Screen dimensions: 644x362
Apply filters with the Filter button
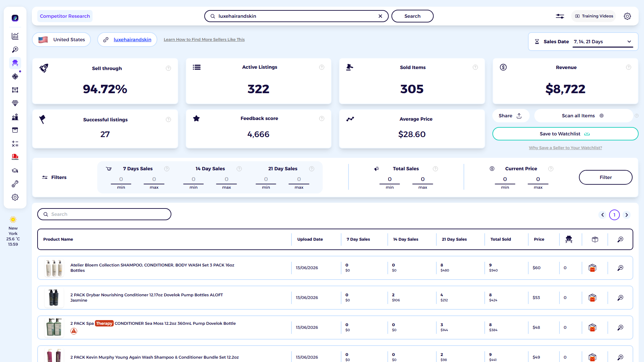(605, 177)
